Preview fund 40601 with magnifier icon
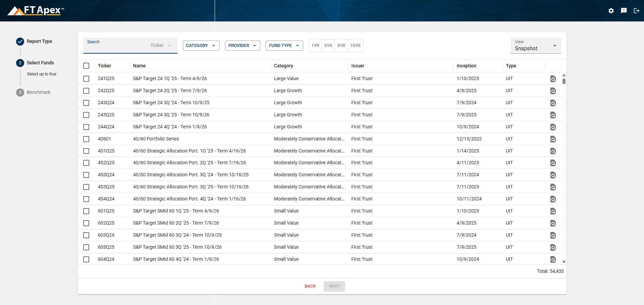This screenshot has height=305, width=644. click(553, 139)
